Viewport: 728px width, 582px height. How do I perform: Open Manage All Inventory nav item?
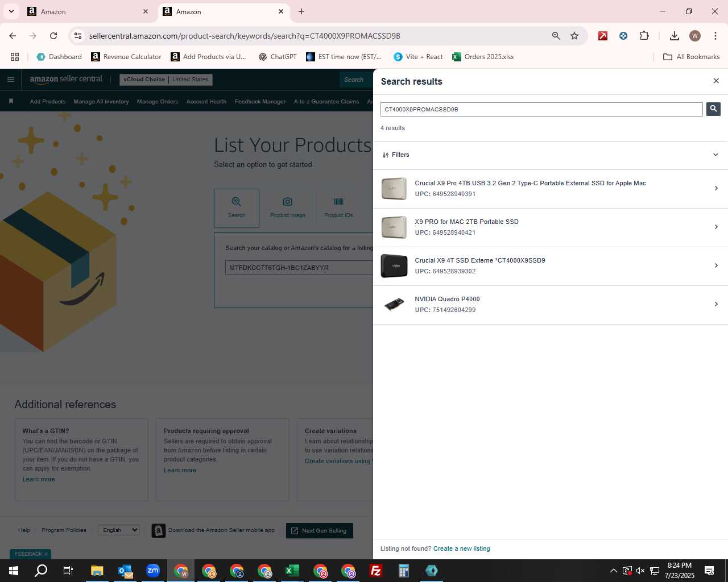101,102
